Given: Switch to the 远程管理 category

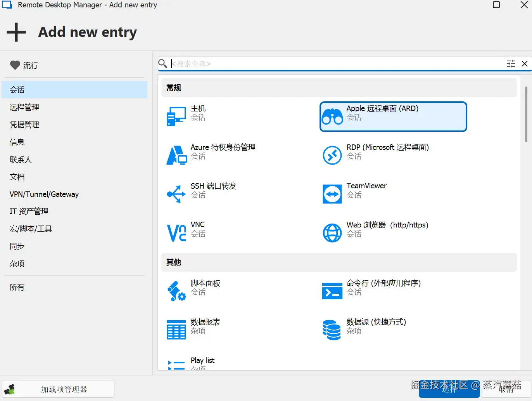Looking at the screenshot, I should coord(74,107).
